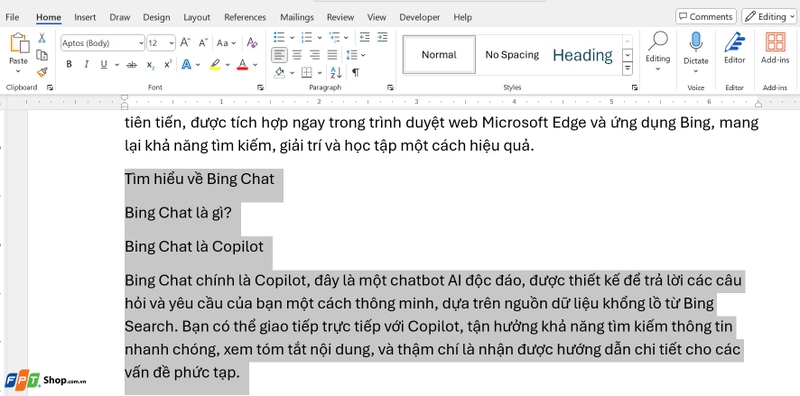Click the Copy icon
Screen dimensions: 800x396
(42, 55)
